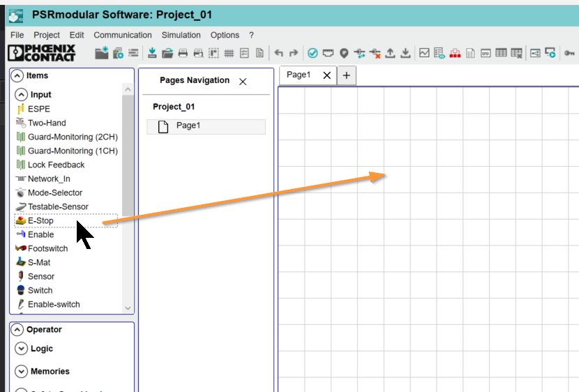The width and height of the screenshot is (579, 392).
Task: Select the Testable-Sensor item
Action: coord(52,206)
